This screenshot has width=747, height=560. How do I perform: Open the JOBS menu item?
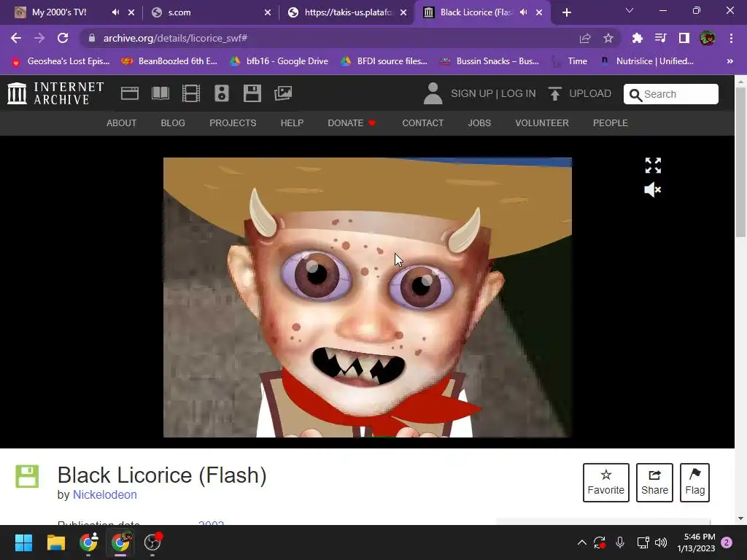tap(479, 122)
